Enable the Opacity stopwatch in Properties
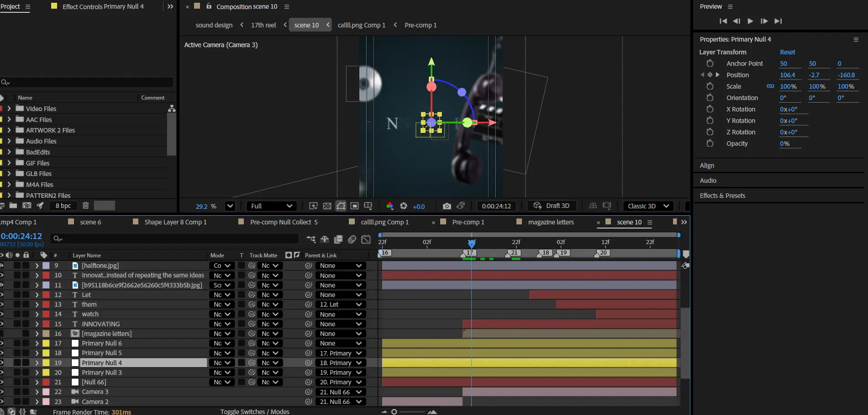Viewport: 868px width, 415px height. tap(710, 144)
